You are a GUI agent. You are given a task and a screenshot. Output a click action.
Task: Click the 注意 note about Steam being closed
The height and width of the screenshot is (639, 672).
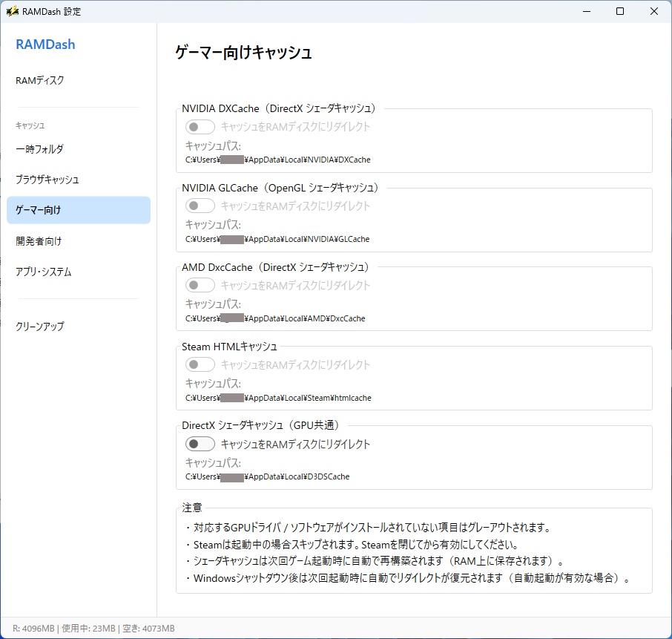[x=352, y=545]
